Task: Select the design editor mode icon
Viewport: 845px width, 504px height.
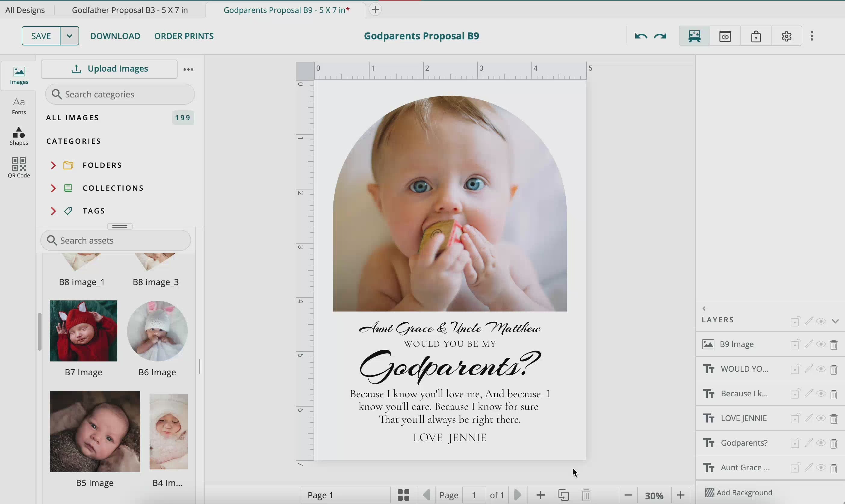Action: (x=695, y=36)
